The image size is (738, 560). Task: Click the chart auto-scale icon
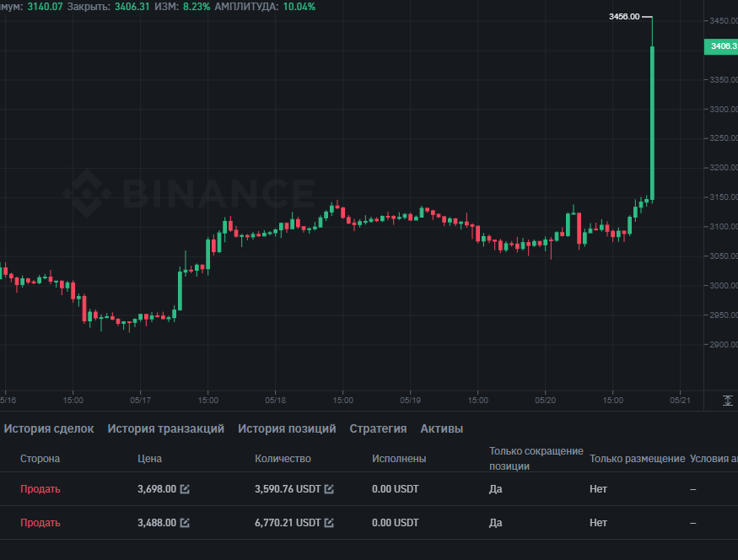click(x=728, y=401)
